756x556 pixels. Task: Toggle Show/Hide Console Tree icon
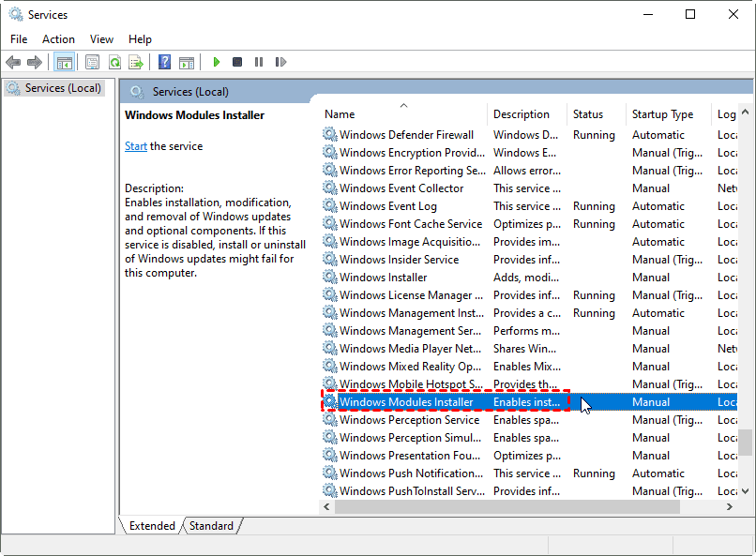click(64, 62)
